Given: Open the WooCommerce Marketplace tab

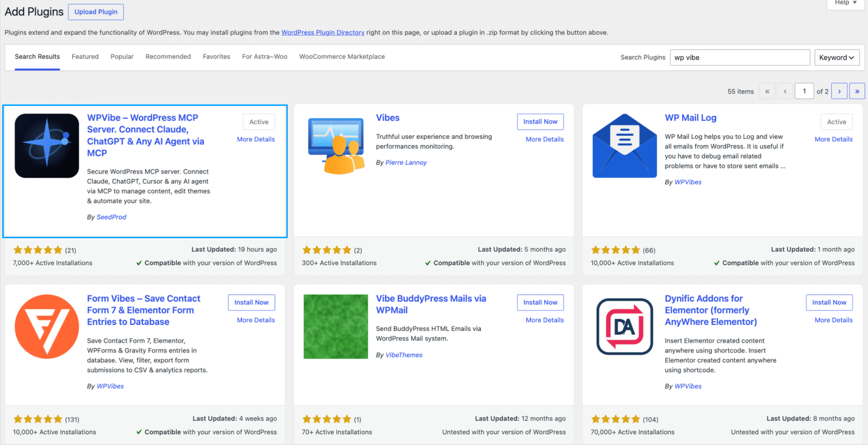Looking at the screenshot, I should [x=342, y=56].
